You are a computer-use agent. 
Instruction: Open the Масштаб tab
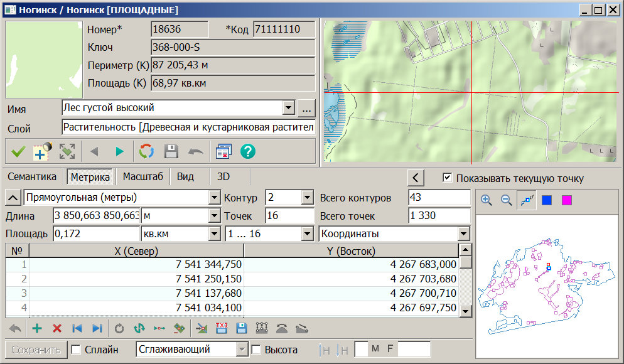coord(143,177)
